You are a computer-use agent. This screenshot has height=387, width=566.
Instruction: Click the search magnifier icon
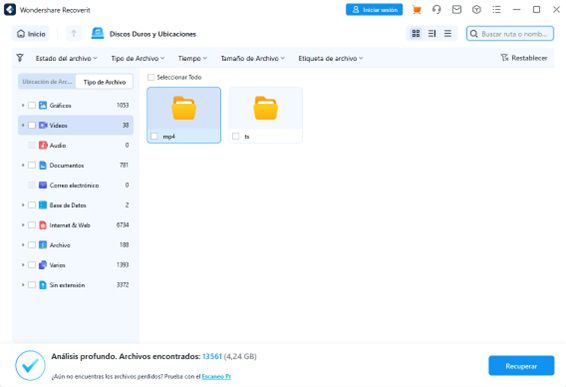click(x=474, y=34)
